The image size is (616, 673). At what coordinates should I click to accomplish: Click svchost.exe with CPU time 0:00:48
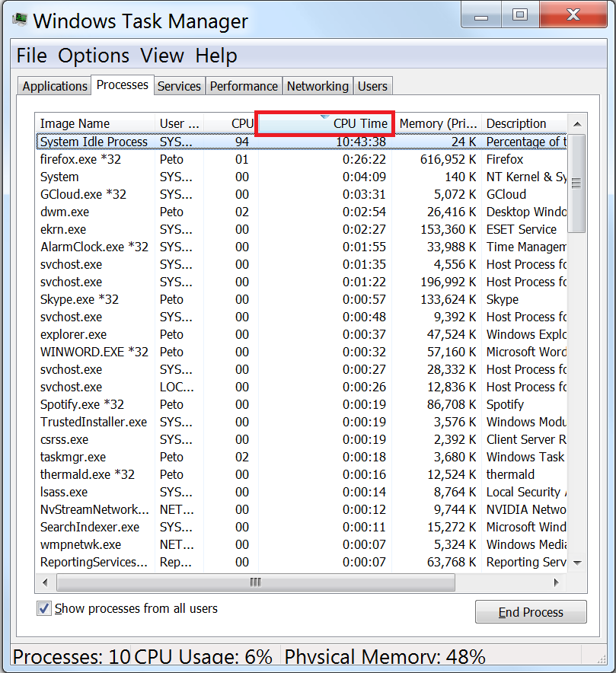pyautogui.click(x=71, y=317)
